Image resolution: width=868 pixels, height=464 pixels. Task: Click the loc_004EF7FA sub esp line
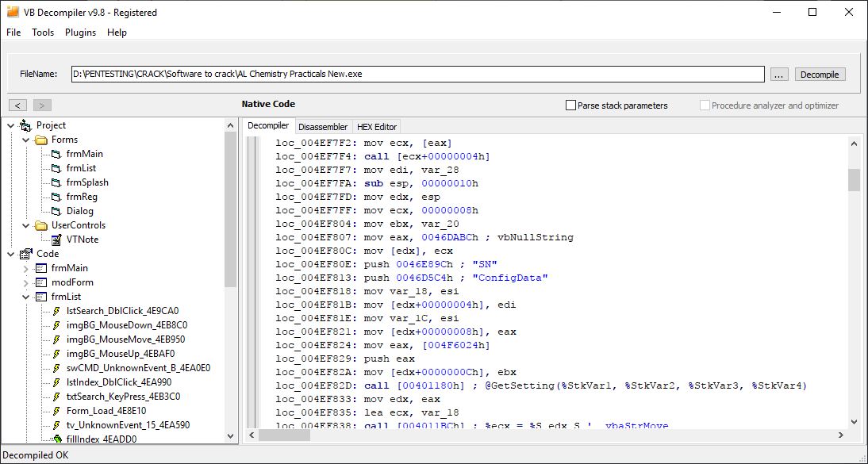[377, 183]
